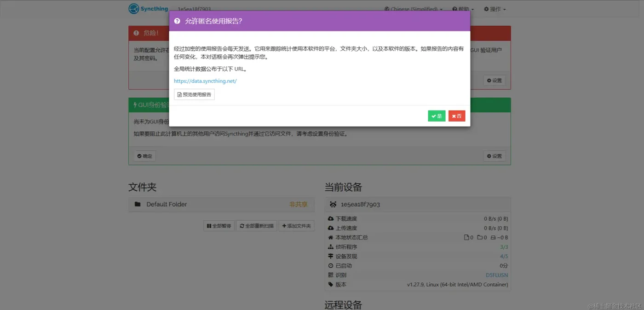
Task: Click 预览使用报告 preview button
Action: coord(194,94)
